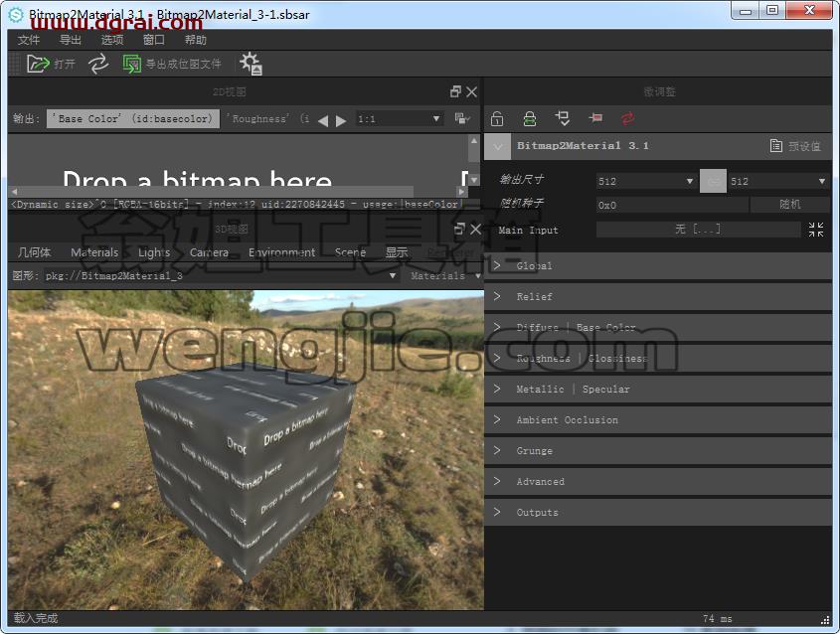Click the random seed 0x0 field
The width and height of the screenshot is (840, 634).
672,205
